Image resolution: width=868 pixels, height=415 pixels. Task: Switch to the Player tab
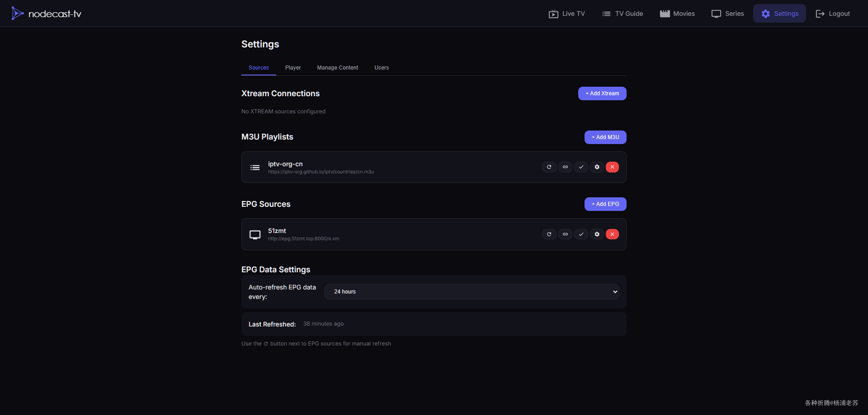(293, 68)
